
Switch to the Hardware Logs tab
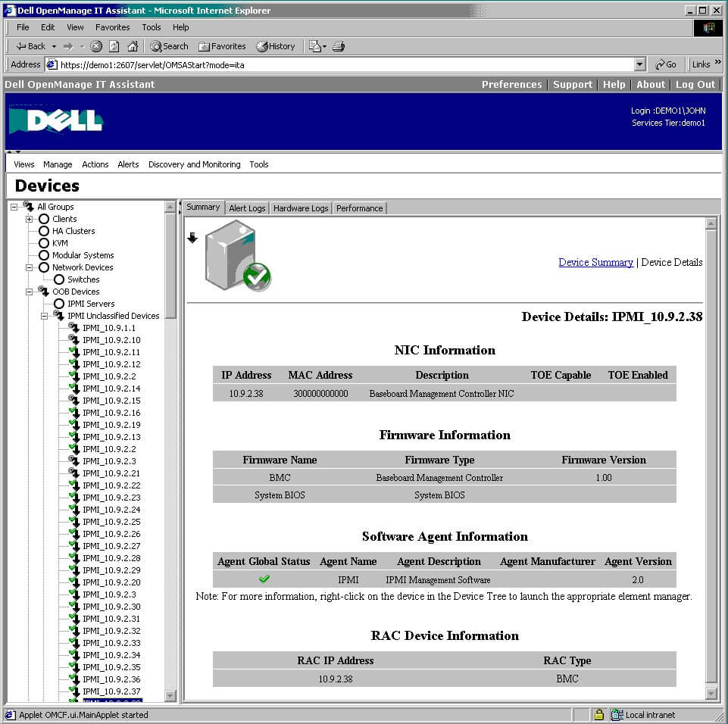click(x=301, y=208)
